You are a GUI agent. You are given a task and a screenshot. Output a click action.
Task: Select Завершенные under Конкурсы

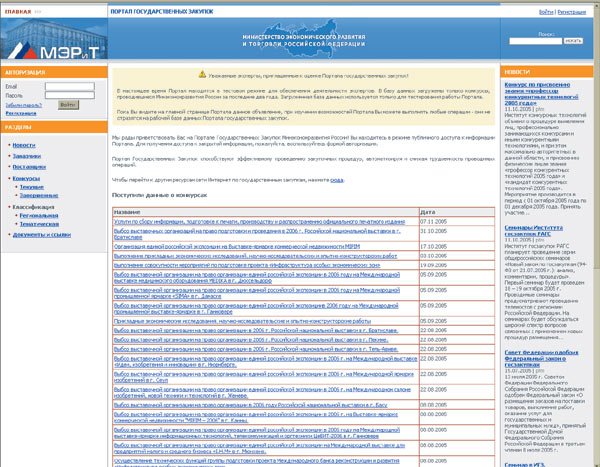coord(39,195)
